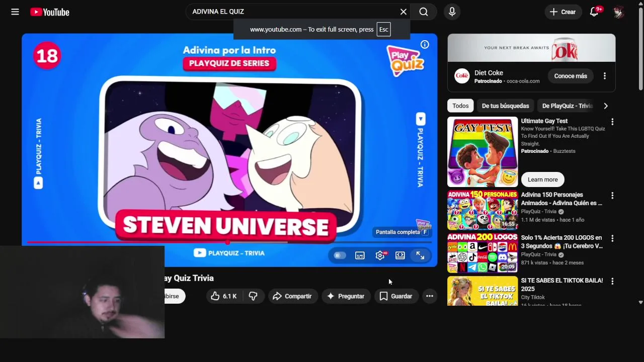Open Ultimate Gay Test title link
This screenshot has height=362, width=644.
pos(544,121)
